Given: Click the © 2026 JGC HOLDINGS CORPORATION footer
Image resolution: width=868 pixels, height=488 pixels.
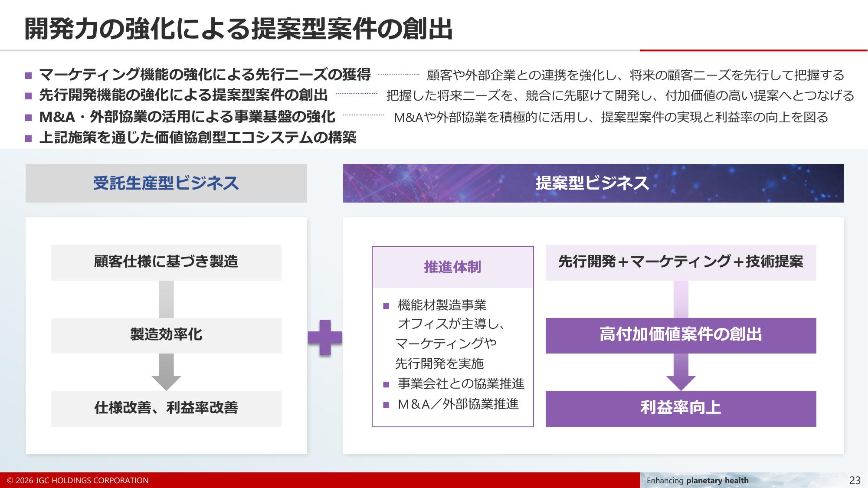Looking at the screenshot, I should tap(78, 480).
